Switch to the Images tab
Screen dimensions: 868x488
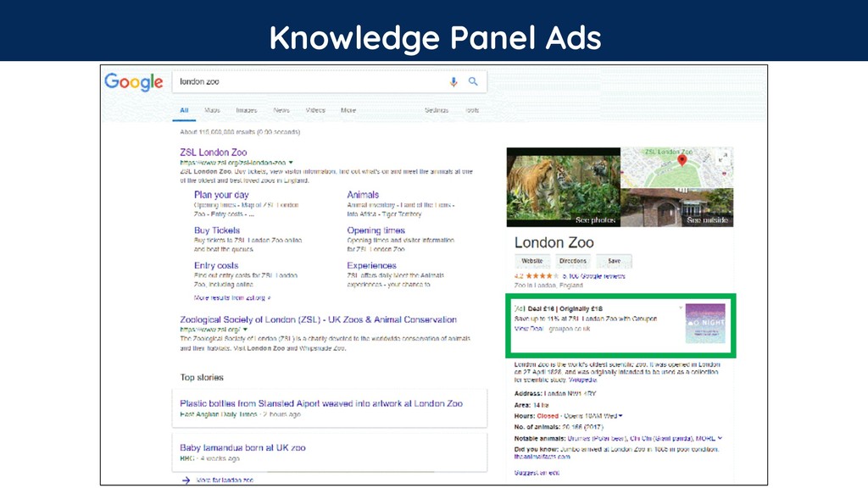(x=247, y=110)
